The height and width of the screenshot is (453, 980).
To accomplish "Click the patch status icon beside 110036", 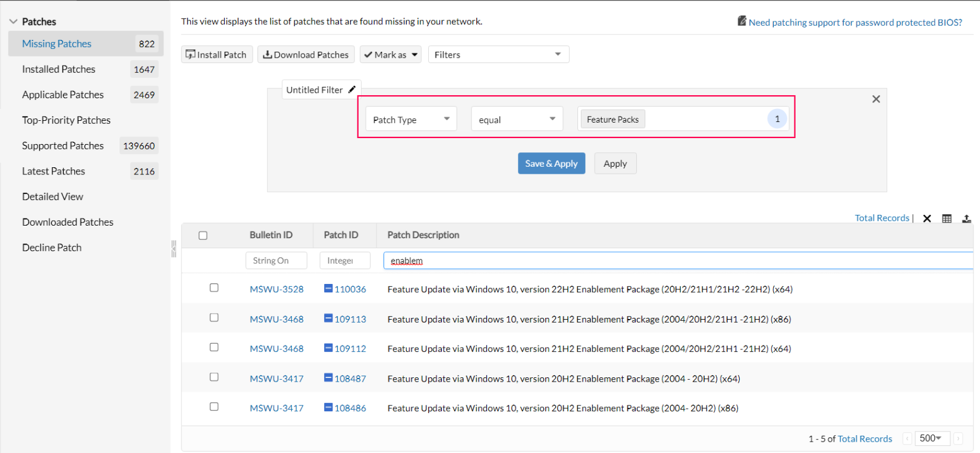I will click(x=328, y=289).
